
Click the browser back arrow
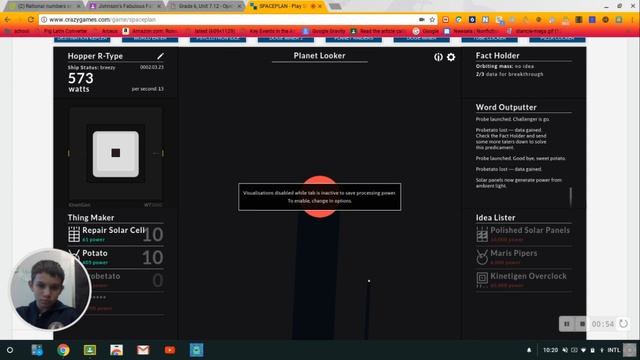click(x=8, y=19)
